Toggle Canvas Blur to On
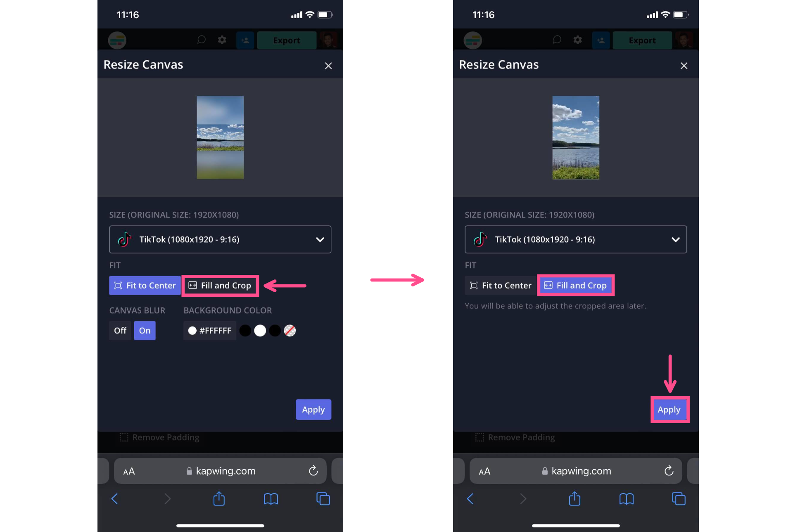 point(144,330)
